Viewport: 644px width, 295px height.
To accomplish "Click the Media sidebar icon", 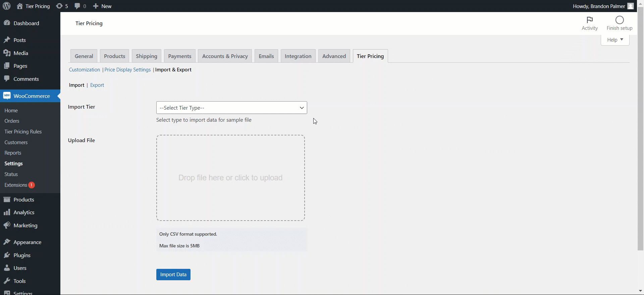I will pos(7,53).
